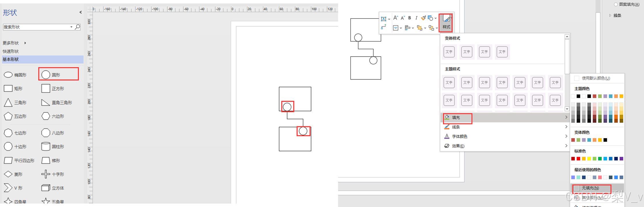Select the 直角三角形 right triangle shape

[57, 102]
